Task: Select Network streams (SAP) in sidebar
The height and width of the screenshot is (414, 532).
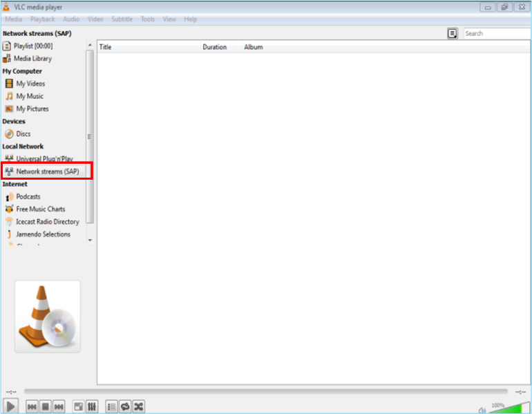Action: coord(47,171)
